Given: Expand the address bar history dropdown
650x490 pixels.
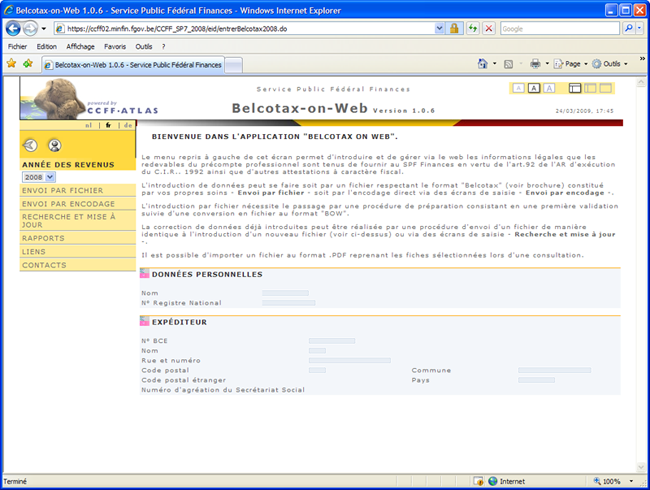Looking at the screenshot, I should click(439, 29).
